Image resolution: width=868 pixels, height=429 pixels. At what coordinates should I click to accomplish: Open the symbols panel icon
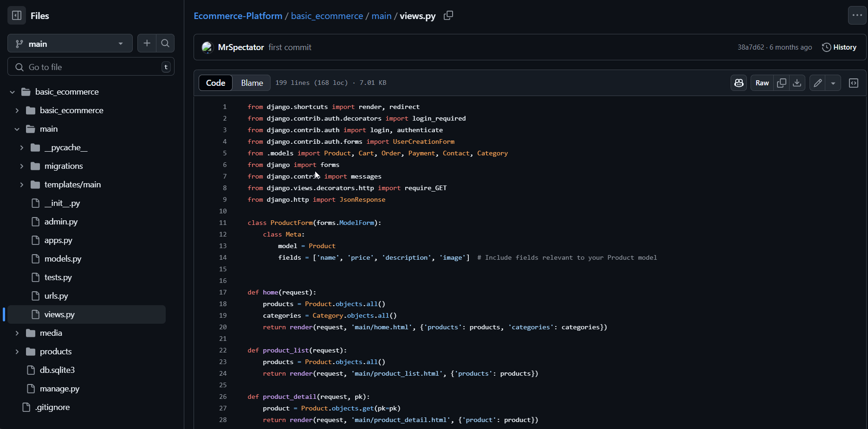click(x=854, y=83)
